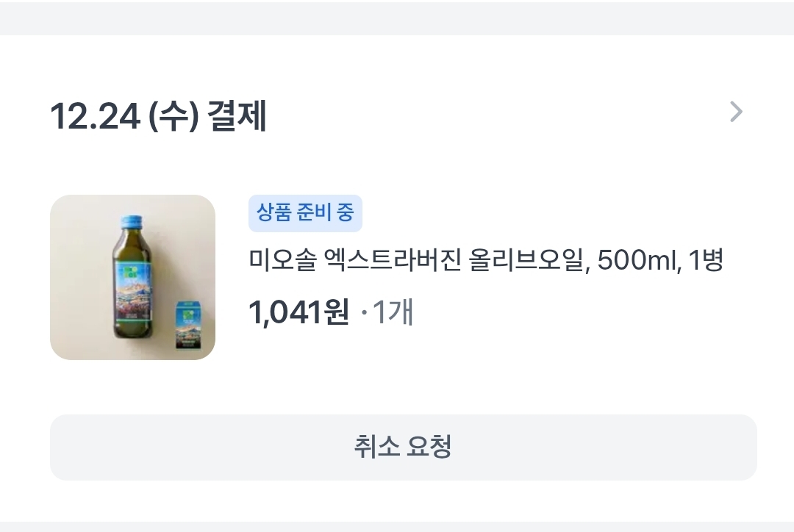794x532 pixels.
Task: Tap the gray divider below the cancel button
Action: 397,526
